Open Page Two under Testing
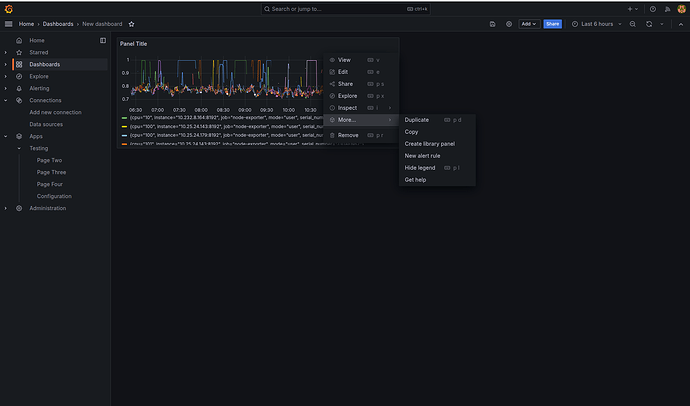Screen dimensions: 690x406 [x=49, y=160]
